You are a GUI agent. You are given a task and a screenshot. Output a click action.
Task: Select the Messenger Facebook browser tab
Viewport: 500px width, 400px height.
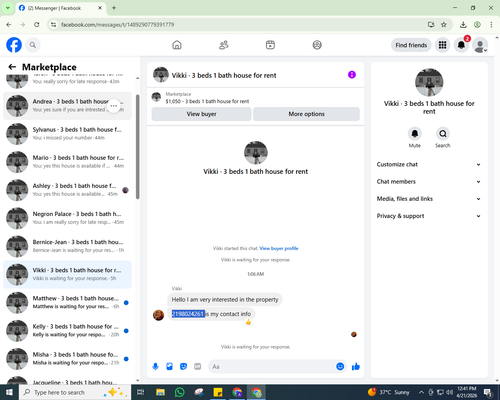[60, 8]
